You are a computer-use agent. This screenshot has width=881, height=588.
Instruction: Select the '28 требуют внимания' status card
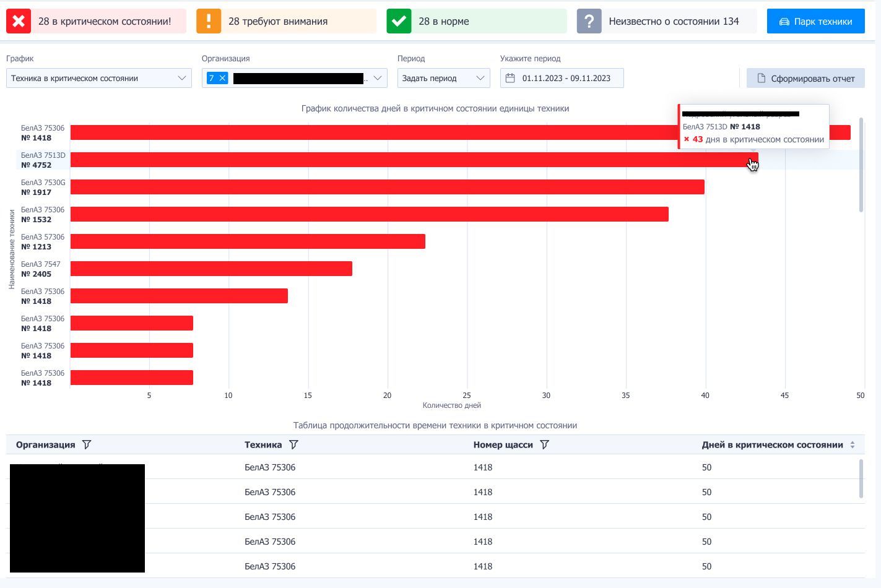click(x=286, y=22)
